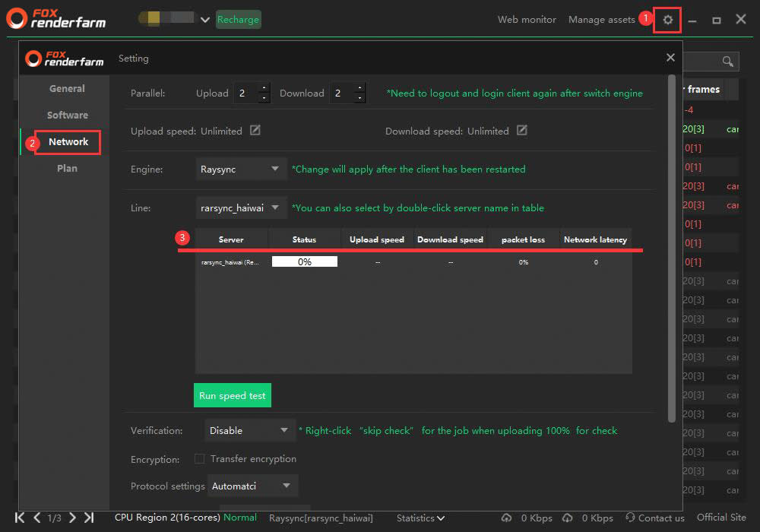Screen dimensions: 760x532
Task: Expand the account dropdown chevron
Action: coord(205,20)
